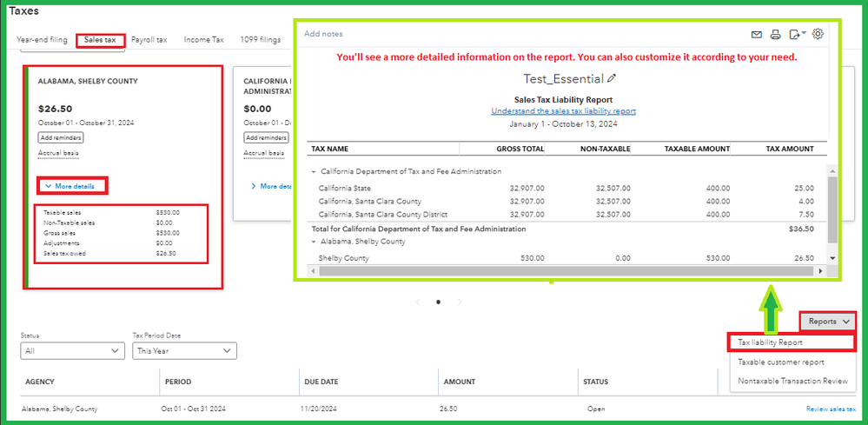Click Review sales tax link
The width and height of the screenshot is (868, 425).
pos(831,409)
